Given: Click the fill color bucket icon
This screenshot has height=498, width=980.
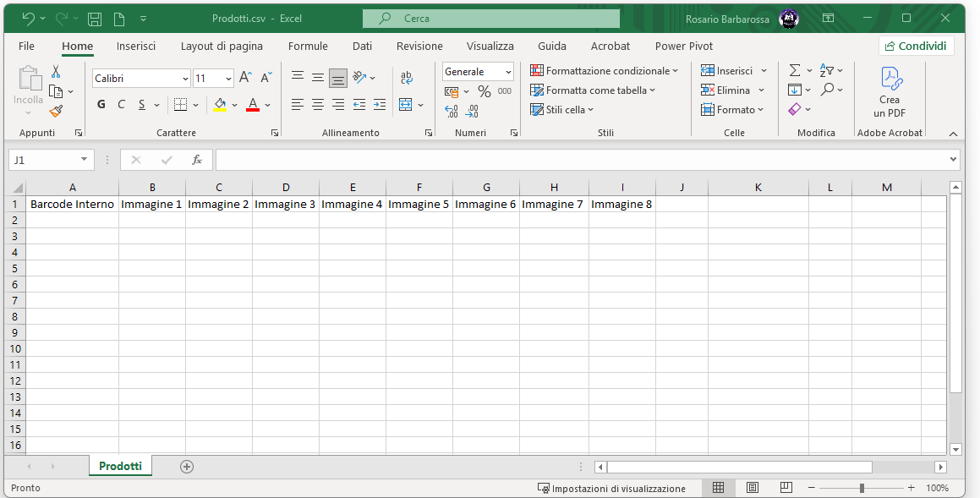Looking at the screenshot, I should (219, 104).
